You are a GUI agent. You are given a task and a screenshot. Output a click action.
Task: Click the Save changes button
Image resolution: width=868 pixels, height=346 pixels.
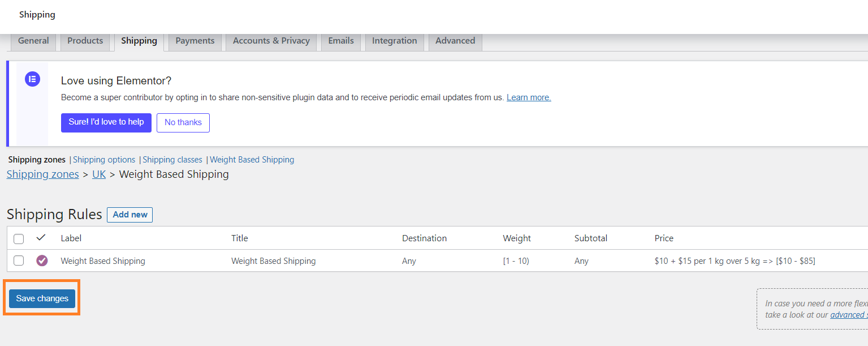coord(42,298)
